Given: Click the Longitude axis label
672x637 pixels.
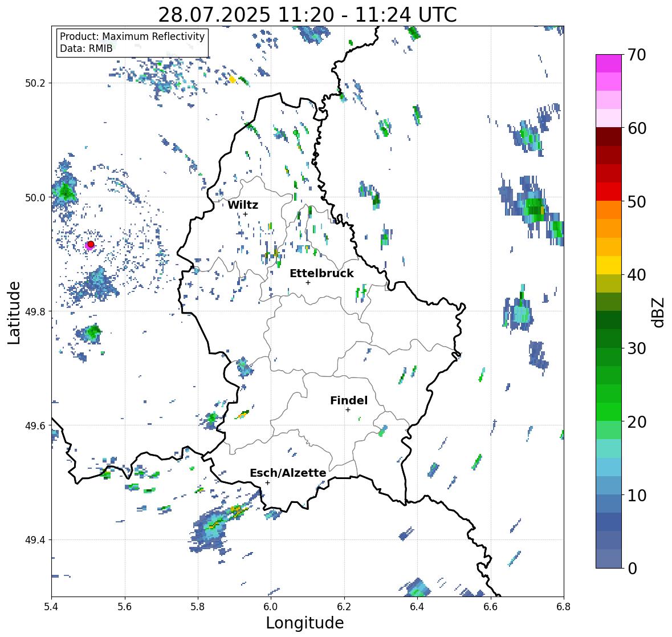Looking at the screenshot, I should coord(305,623).
